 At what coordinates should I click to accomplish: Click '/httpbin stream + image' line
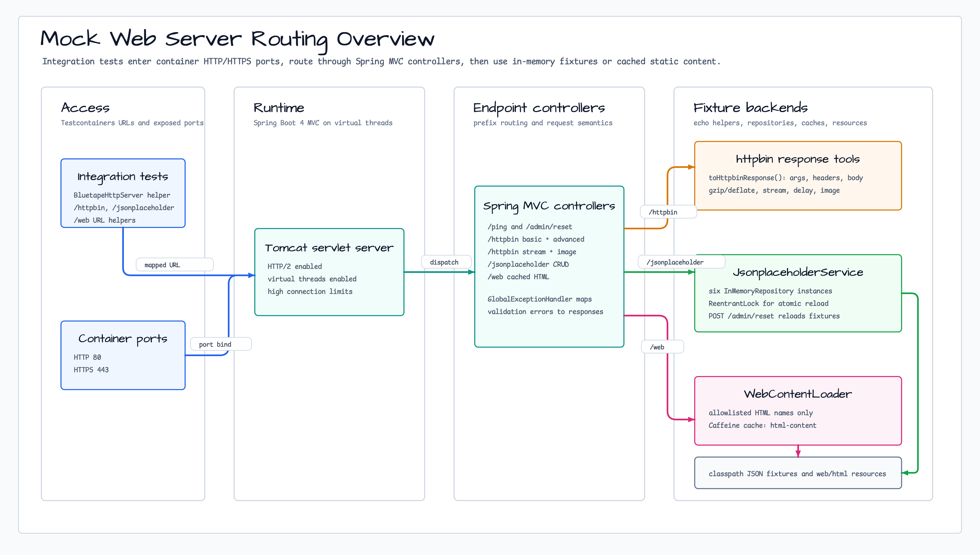532,252
